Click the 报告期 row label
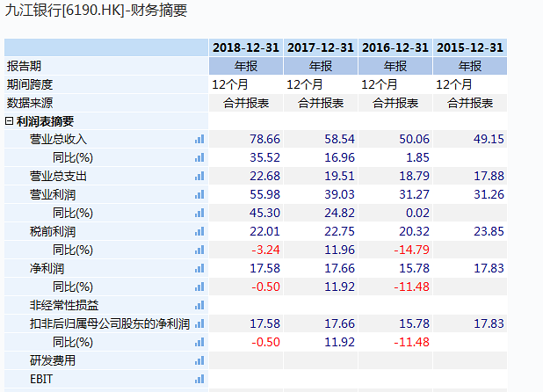543x392 pixels. (x=24, y=66)
